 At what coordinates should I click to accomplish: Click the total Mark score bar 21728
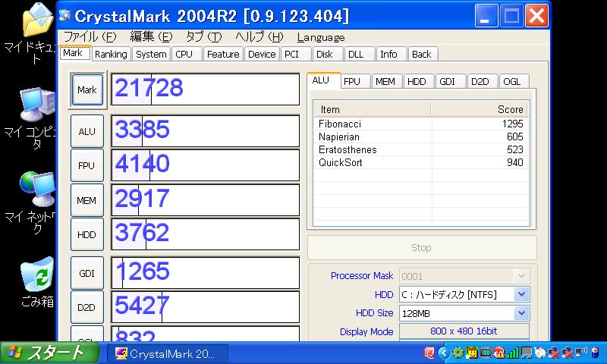206,89
